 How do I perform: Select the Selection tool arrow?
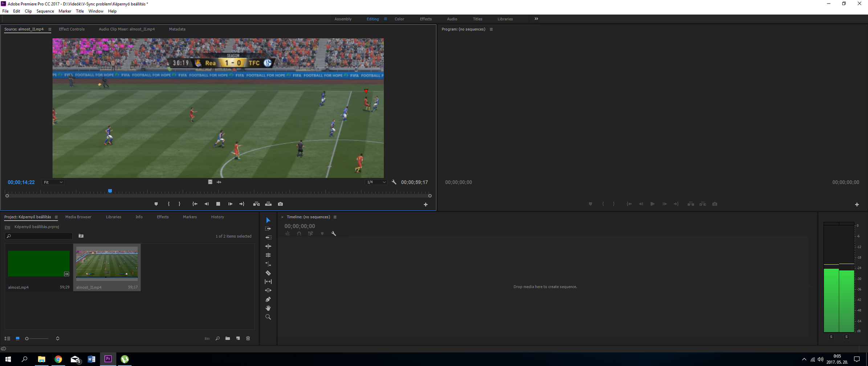point(268,220)
